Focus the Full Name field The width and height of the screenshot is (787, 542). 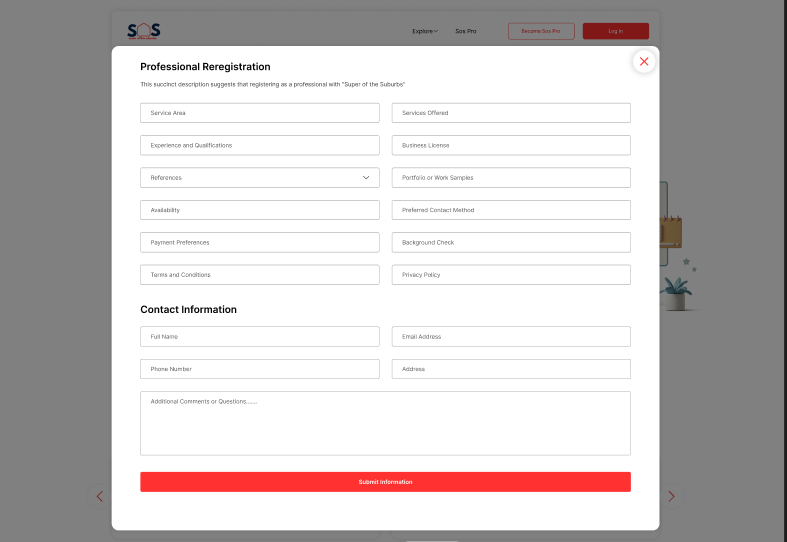(260, 337)
